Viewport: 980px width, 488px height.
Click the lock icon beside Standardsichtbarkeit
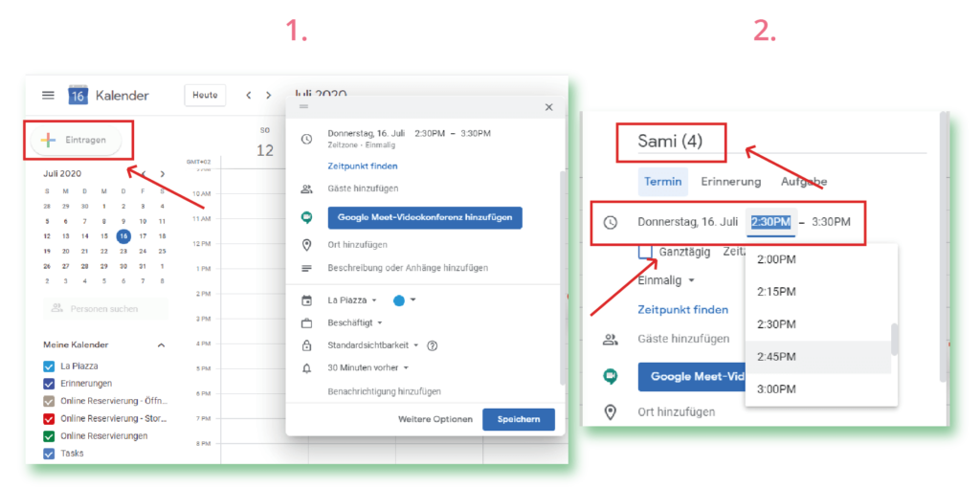click(x=306, y=344)
